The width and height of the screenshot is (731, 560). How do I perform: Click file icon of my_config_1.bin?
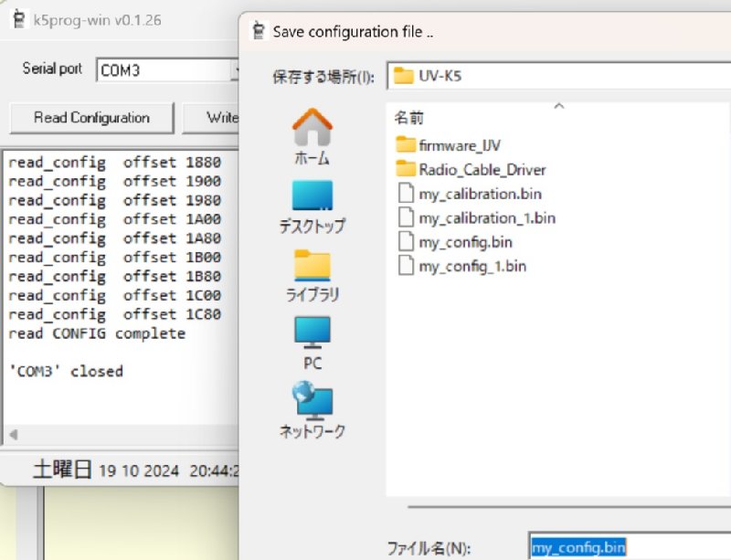coord(406,266)
